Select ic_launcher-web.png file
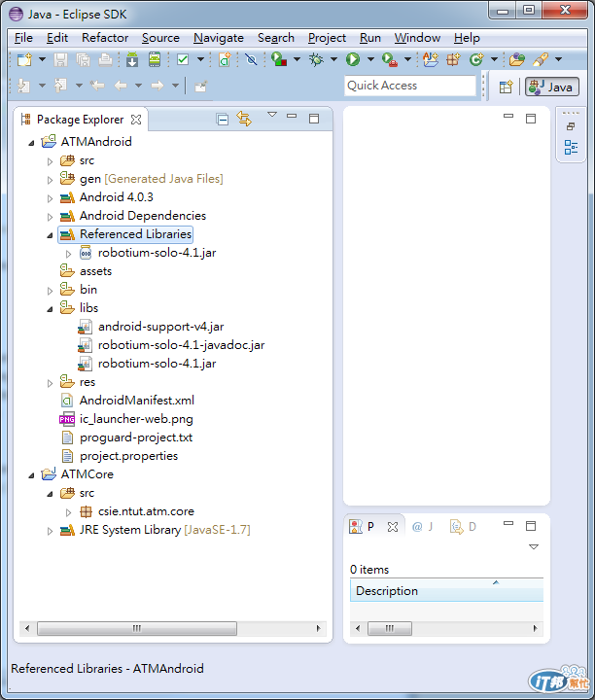 coord(136,419)
